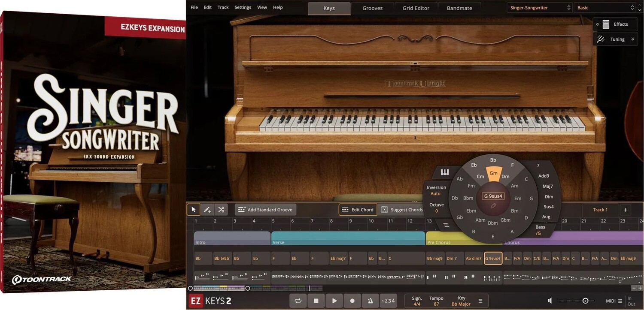Image resolution: width=644 pixels, height=310 pixels.
Task: Start playback with Play button
Action: pos(334,301)
